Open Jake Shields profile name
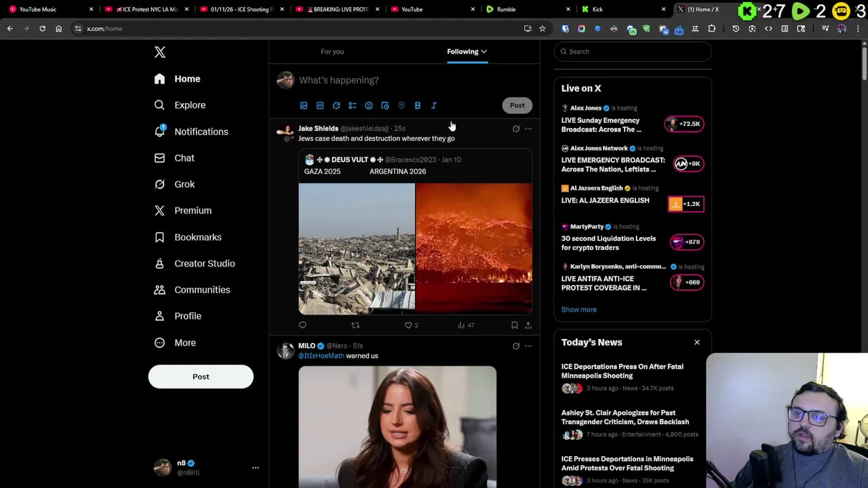 tap(318, 128)
